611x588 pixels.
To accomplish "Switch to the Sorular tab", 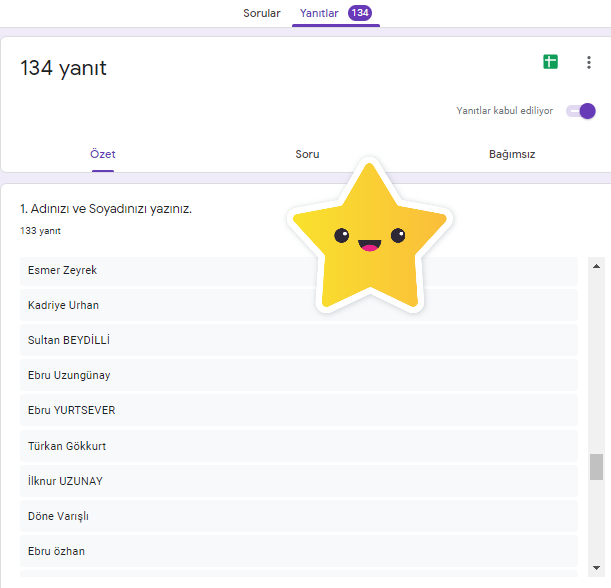I will click(x=262, y=13).
